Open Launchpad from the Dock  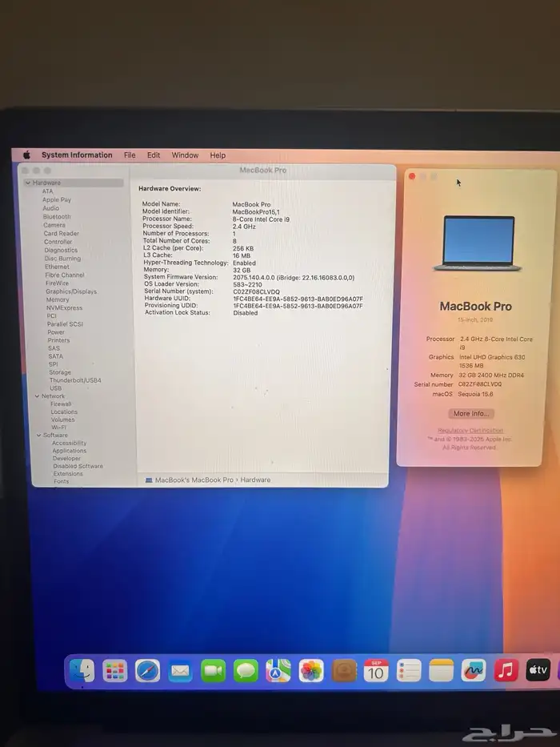pyautogui.click(x=114, y=671)
